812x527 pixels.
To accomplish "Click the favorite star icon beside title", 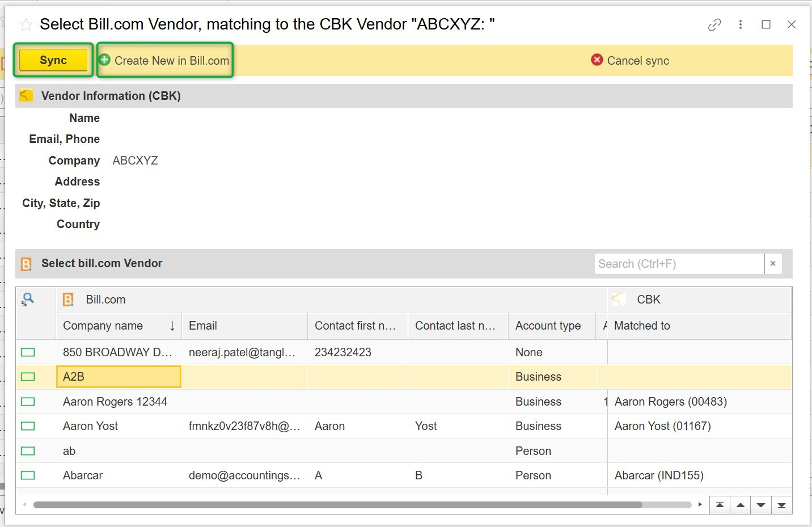I will [26, 24].
